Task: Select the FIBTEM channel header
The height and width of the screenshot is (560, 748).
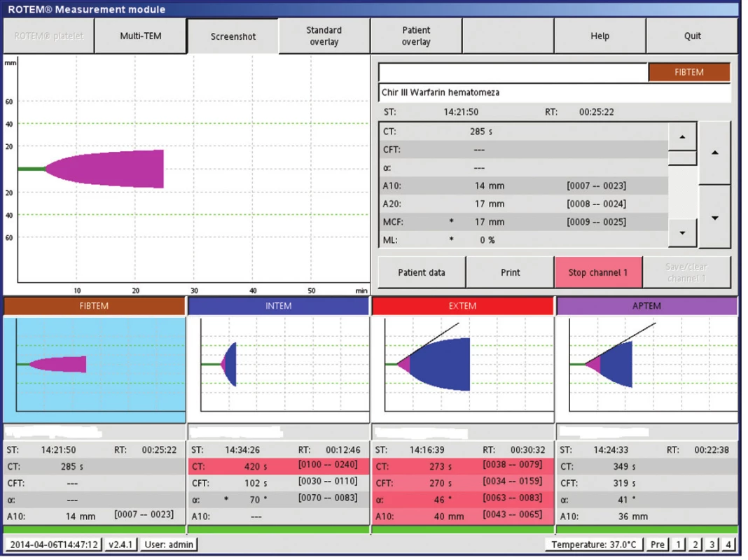Action: 94,306
